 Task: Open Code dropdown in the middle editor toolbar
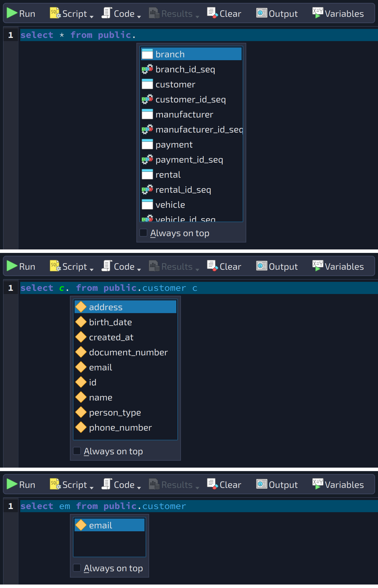coord(121,266)
